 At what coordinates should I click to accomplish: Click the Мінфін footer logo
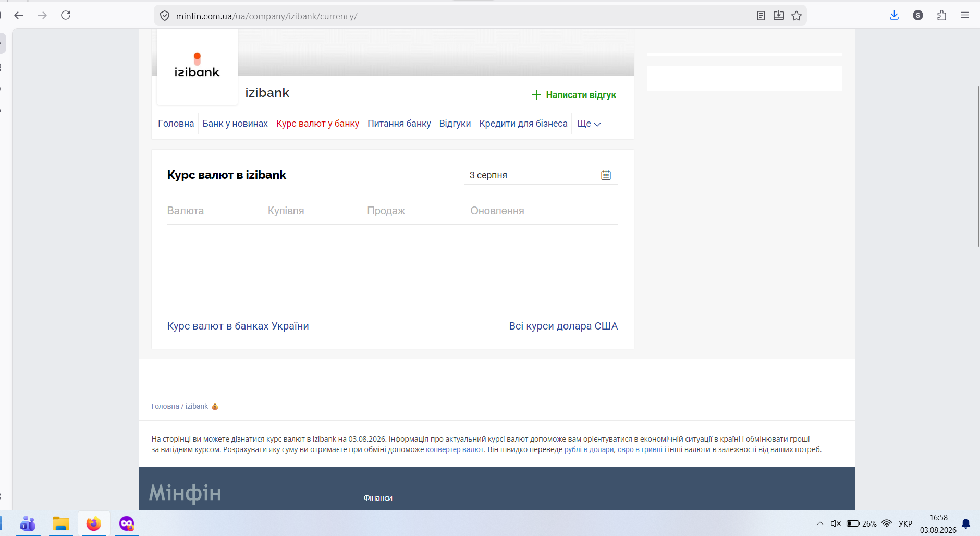pyautogui.click(x=185, y=493)
